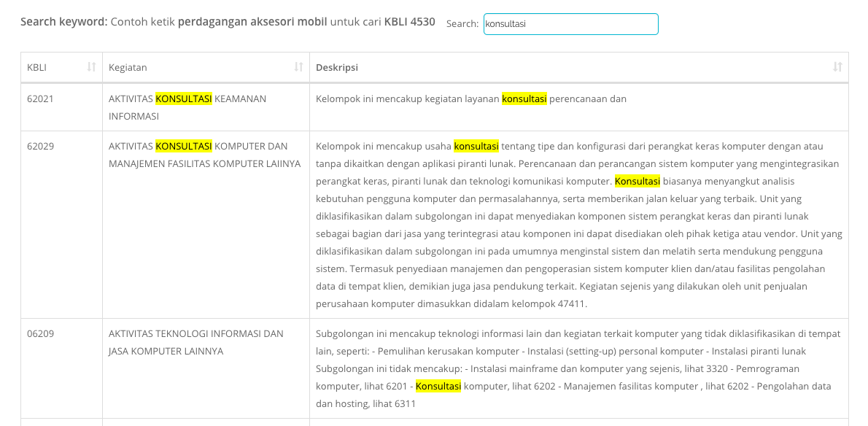Click AKTIVITAS TEKNOLOGI INFORMASI DAN JASA activity cell
Image resolution: width=868 pixels, height=426 pixels.
[206, 368]
